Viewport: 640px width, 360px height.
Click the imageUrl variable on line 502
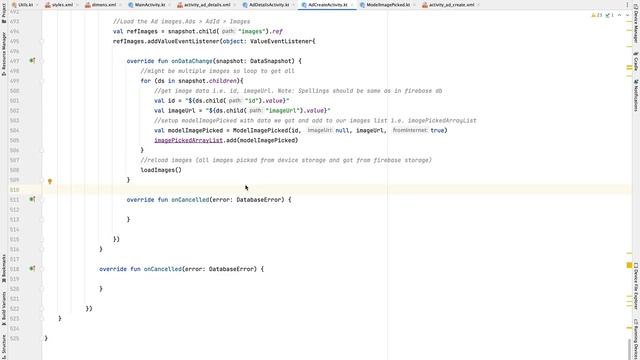point(183,111)
